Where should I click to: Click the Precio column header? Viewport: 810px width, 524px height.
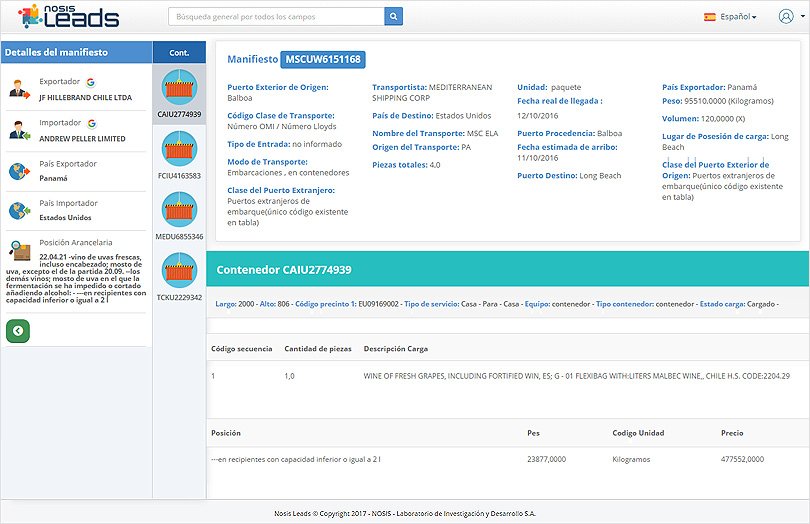click(x=732, y=433)
